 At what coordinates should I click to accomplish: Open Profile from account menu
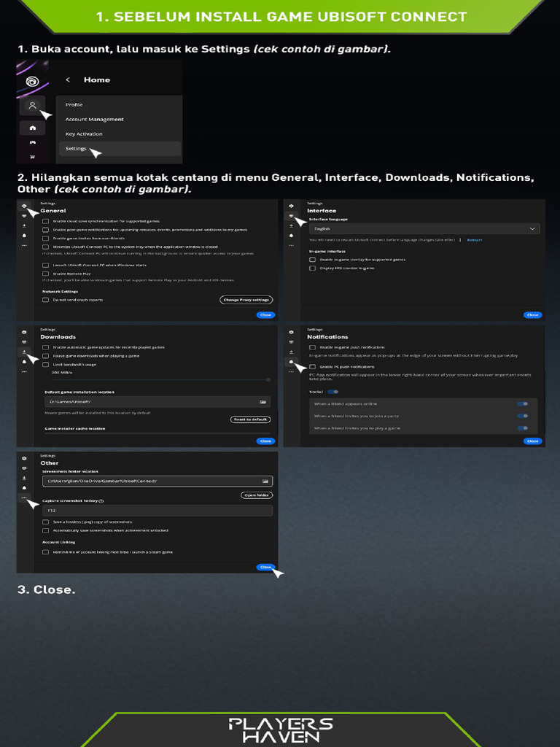pyautogui.click(x=74, y=105)
